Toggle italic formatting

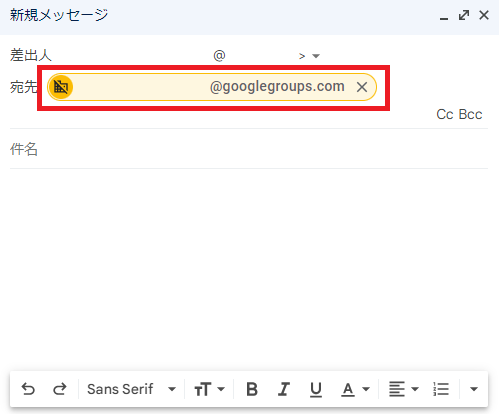click(284, 389)
